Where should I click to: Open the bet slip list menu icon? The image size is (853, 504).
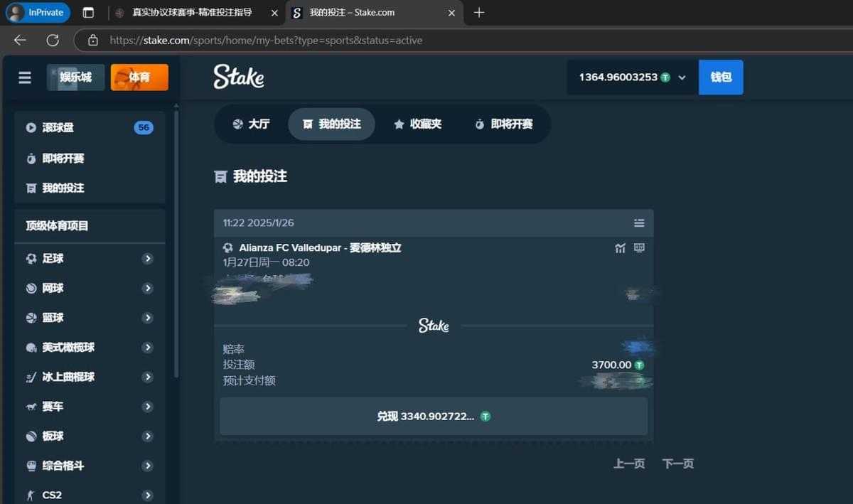tap(639, 223)
